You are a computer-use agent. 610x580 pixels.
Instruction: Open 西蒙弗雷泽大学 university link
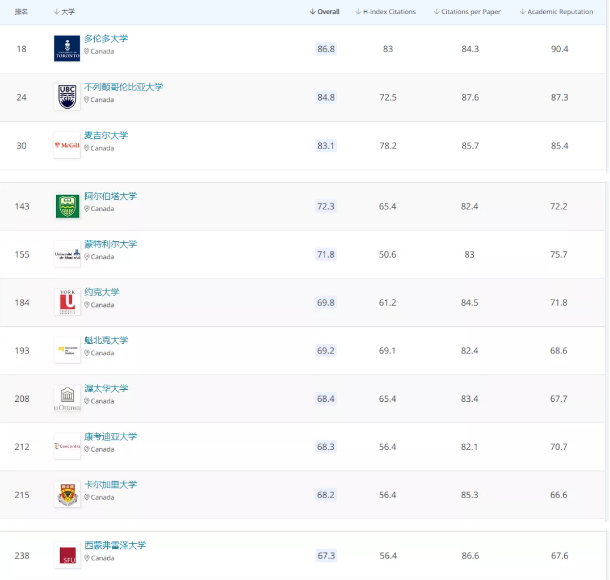click(115, 545)
